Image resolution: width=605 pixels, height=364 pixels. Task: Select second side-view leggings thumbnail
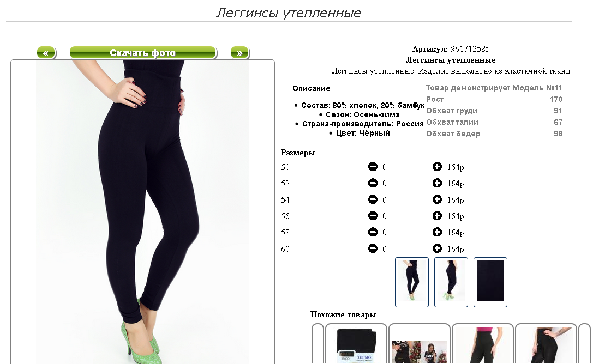tap(451, 282)
